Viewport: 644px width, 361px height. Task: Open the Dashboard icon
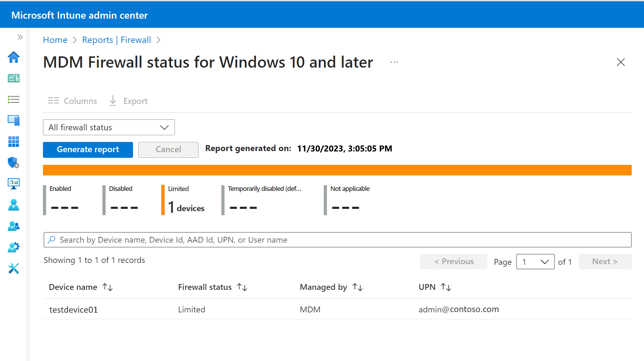point(13,78)
